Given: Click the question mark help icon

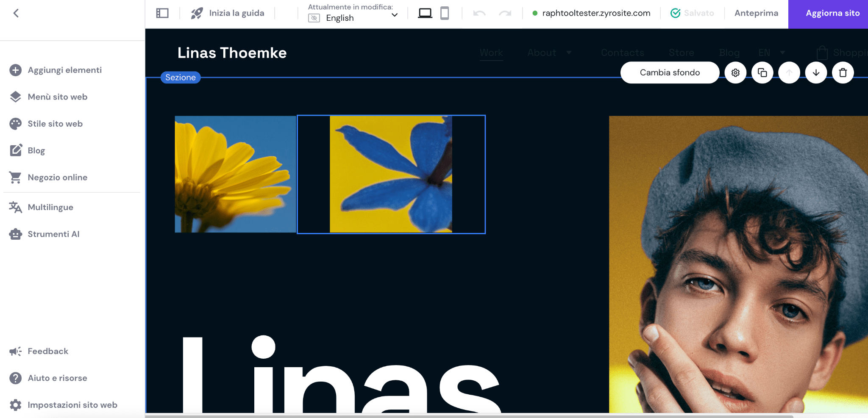Looking at the screenshot, I should [x=16, y=378].
